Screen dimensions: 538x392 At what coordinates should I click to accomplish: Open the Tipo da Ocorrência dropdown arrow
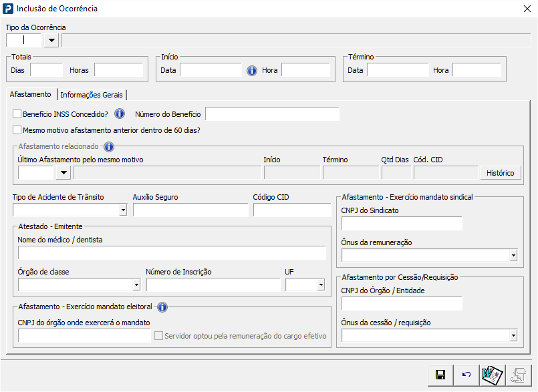(51, 40)
